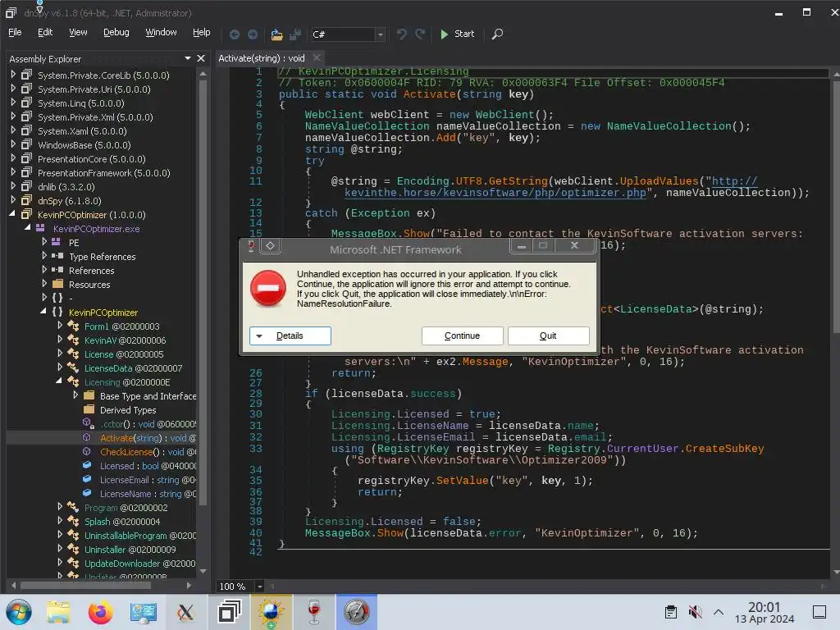Select the UninstallableProgram class
Viewport: 840px width, 630px height.
coord(139,535)
